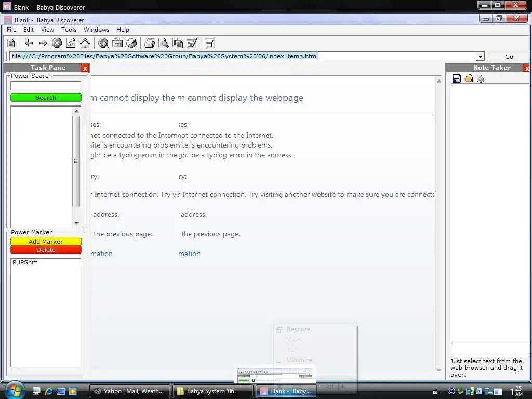Click the web page scrollbar up arrow
532x399 pixels.
point(438,81)
